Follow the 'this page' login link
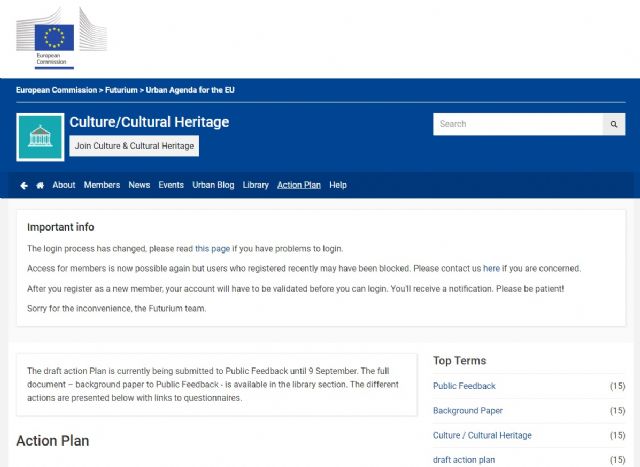The width and height of the screenshot is (640, 467). [x=212, y=248]
